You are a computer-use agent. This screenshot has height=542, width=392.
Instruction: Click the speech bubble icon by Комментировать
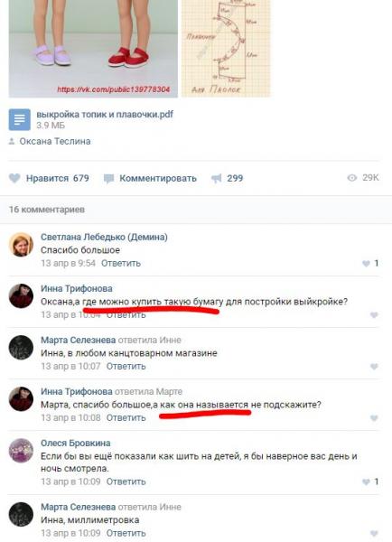(108, 179)
